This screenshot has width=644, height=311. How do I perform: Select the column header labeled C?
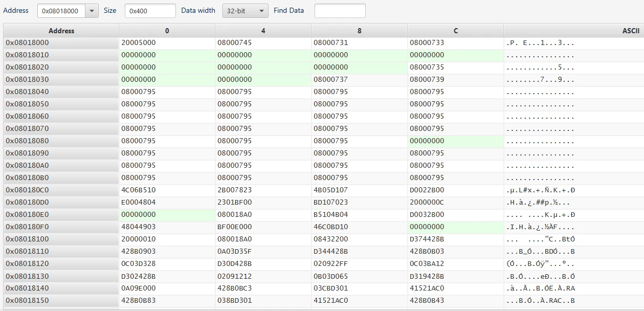(456, 31)
